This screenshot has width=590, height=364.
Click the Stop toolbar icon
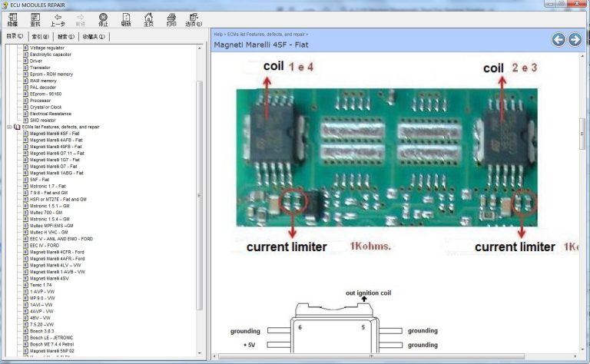[103, 19]
